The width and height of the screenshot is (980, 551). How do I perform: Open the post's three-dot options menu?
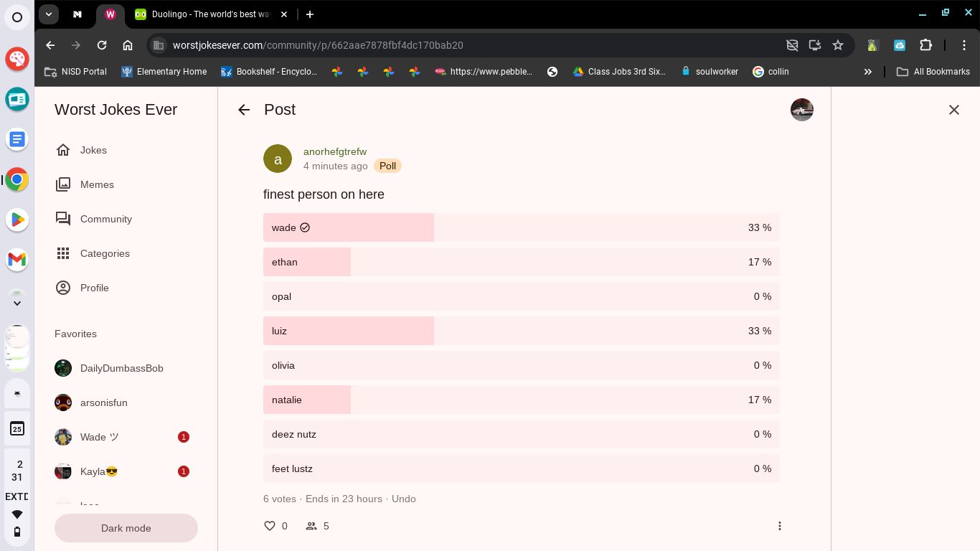click(x=780, y=526)
